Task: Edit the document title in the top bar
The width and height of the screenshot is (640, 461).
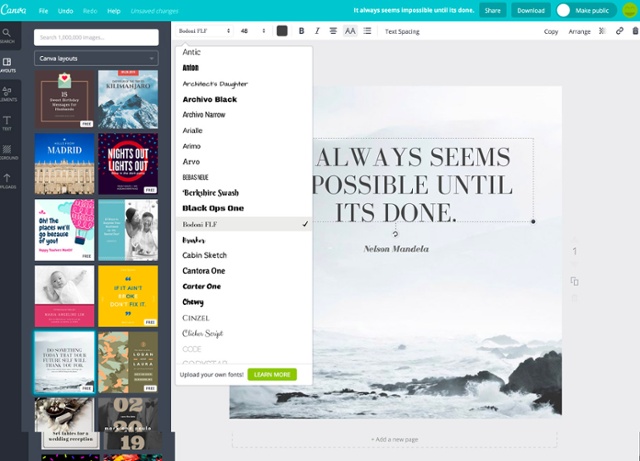Action: tap(414, 10)
